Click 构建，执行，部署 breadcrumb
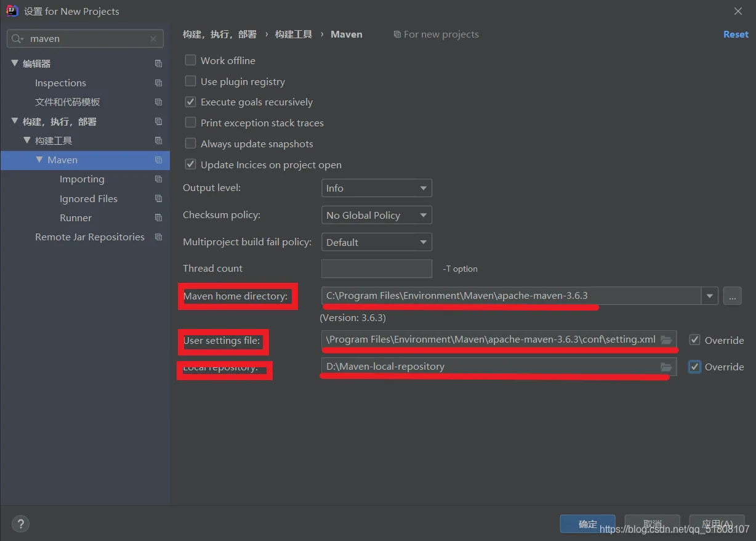 (x=220, y=35)
